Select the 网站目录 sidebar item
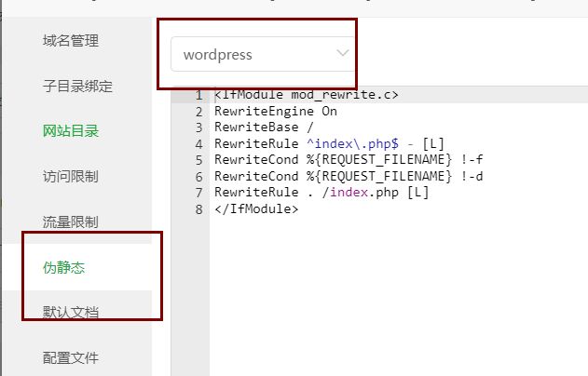Screen dimensions: 588x376 pos(70,130)
